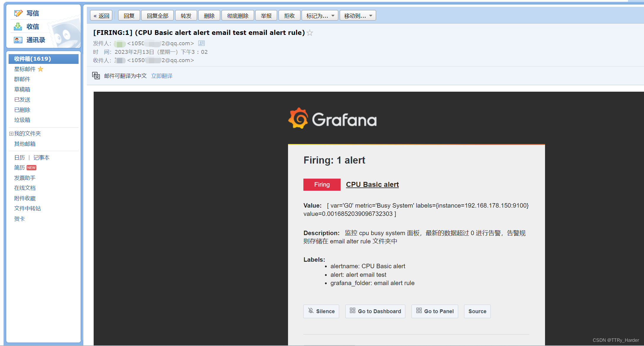The width and height of the screenshot is (644, 346).
Task: Click the 举报 button
Action: tap(266, 16)
